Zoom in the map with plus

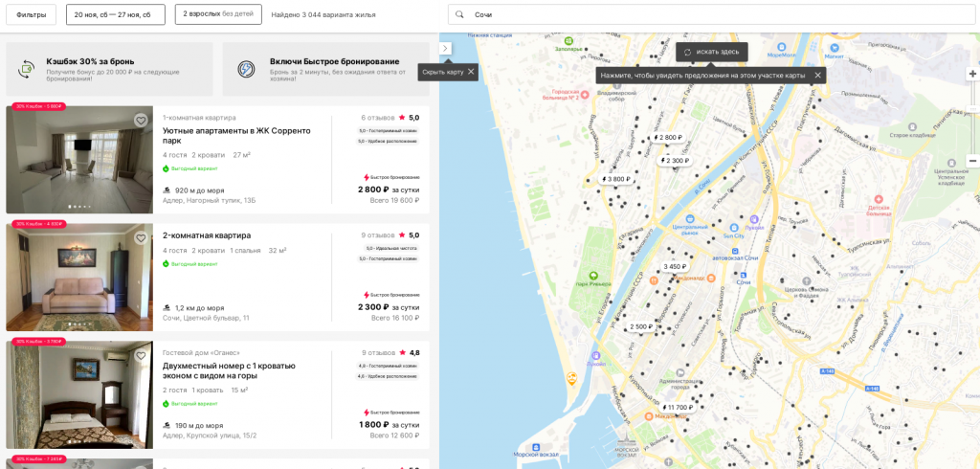(x=972, y=74)
